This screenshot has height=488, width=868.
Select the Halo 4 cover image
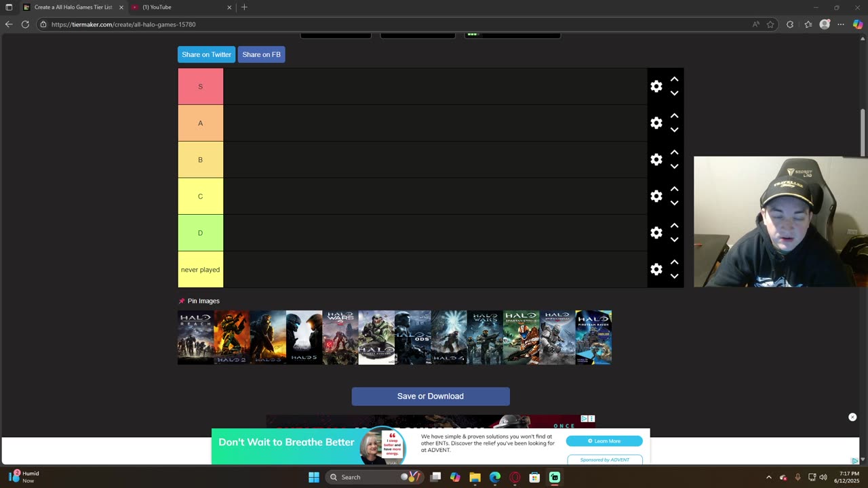[x=448, y=338]
